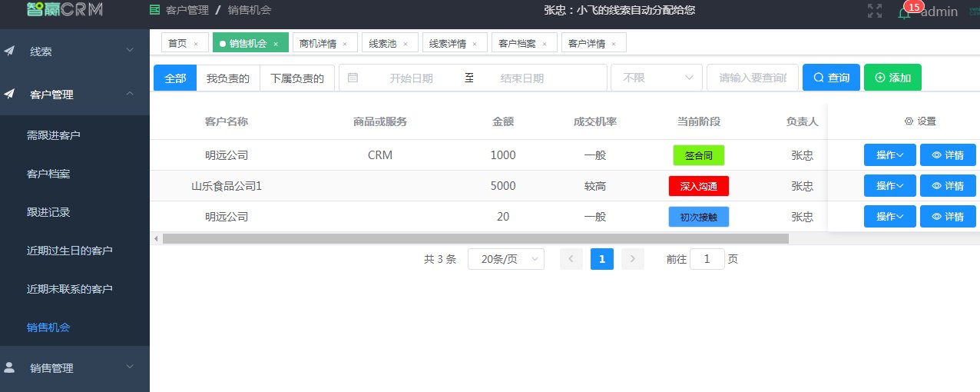This screenshot has width=980, height=392.
Task: Open 客户档案 in the sidebar
Action: coord(48,174)
